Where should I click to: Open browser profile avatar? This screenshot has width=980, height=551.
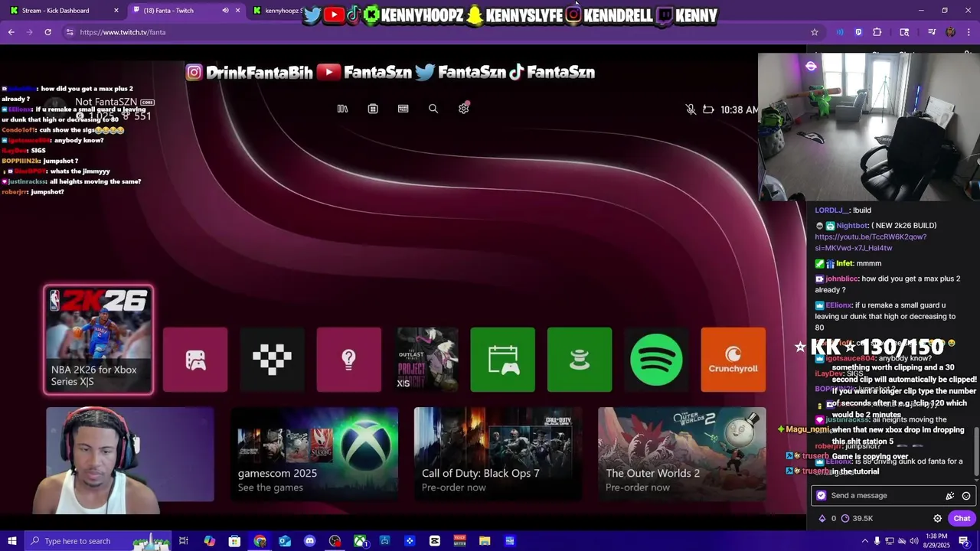coord(950,32)
